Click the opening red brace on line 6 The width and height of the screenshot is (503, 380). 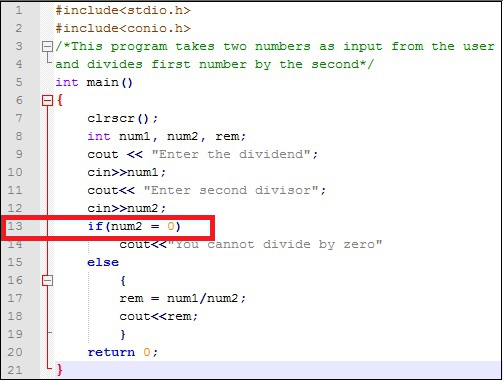click(59, 100)
